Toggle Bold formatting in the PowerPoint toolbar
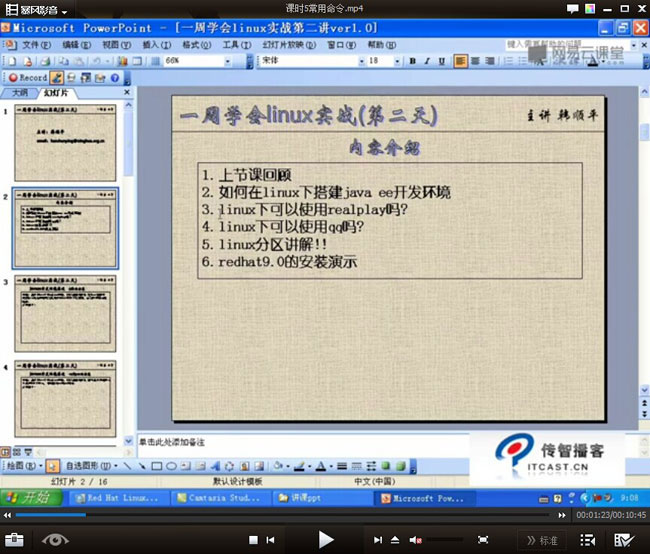This screenshot has height=554, width=650. [412, 61]
